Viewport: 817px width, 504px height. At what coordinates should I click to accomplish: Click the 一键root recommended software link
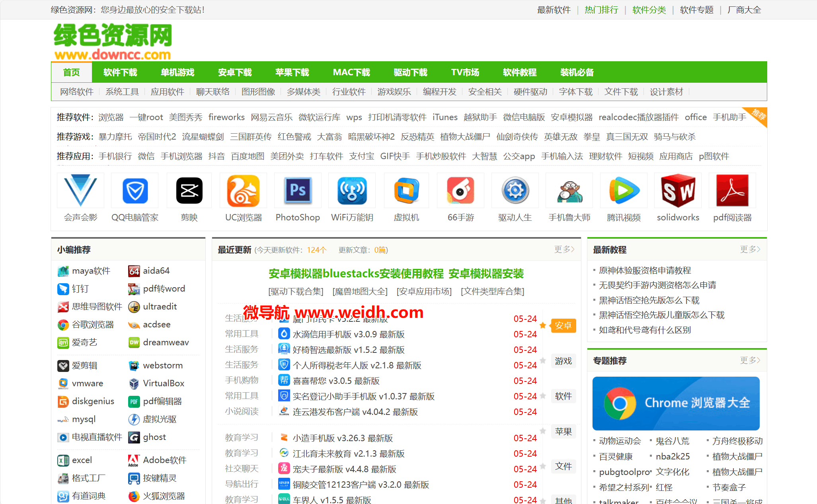(x=146, y=117)
